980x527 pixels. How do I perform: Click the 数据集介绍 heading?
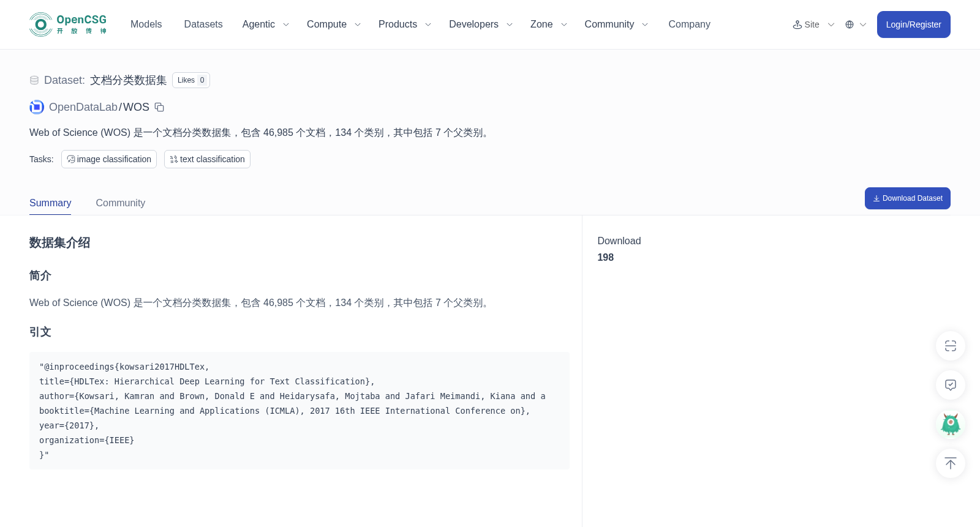pyautogui.click(x=59, y=243)
